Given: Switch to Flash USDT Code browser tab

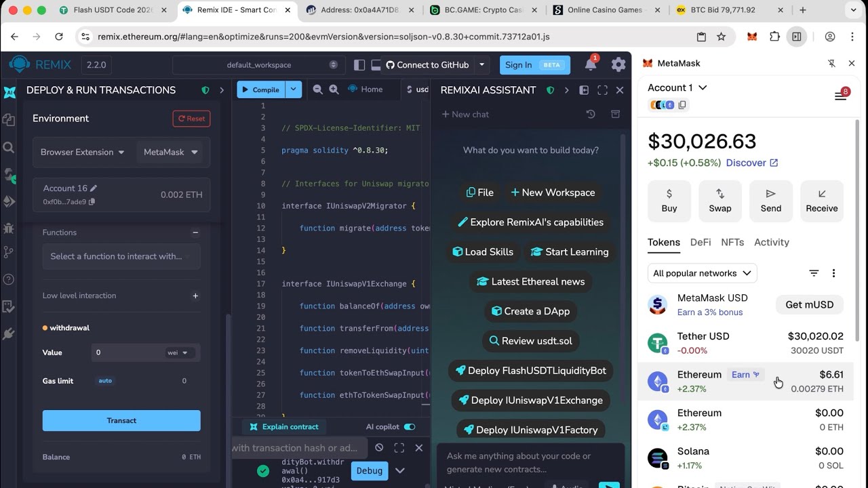Looking at the screenshot, I should [x=113, y=10].
